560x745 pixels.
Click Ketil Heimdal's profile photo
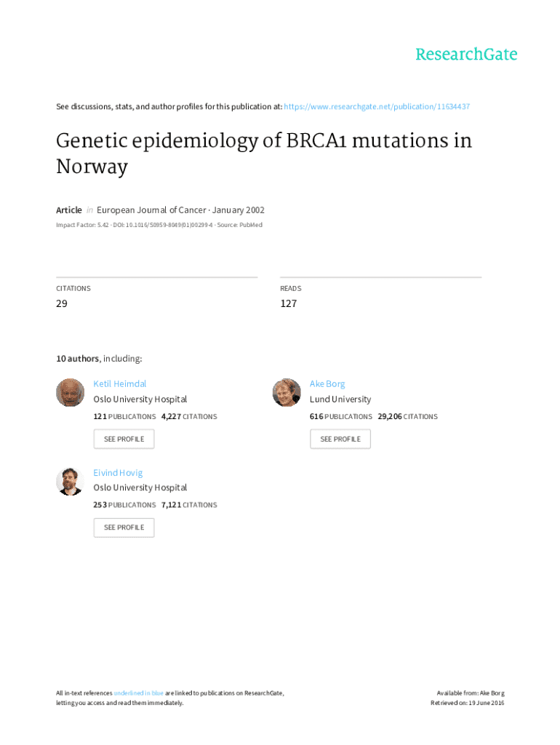click(71, 393)
